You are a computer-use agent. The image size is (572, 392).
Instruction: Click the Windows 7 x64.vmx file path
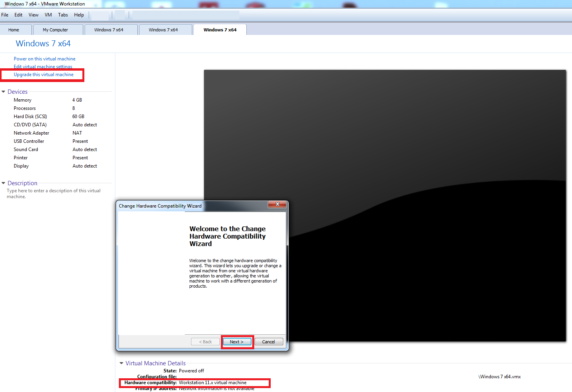[x=500, y=377]
